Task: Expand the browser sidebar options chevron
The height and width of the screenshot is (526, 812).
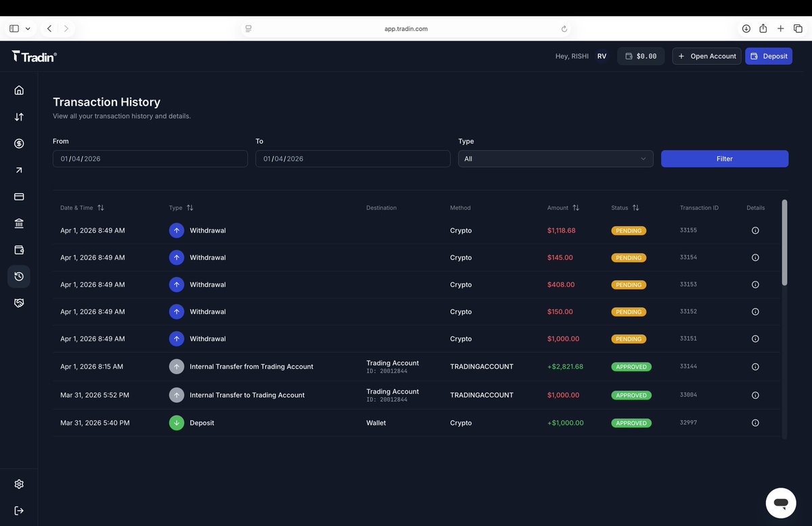Action: (x=28, y=28)
